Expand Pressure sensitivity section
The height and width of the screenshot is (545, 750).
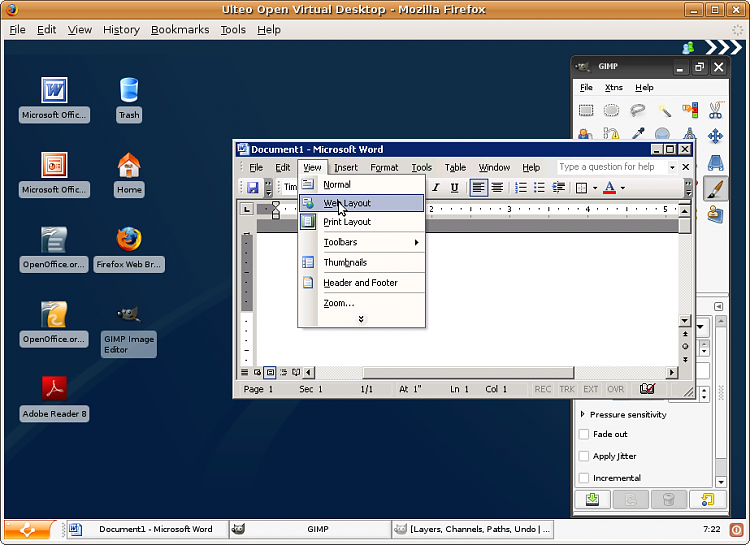pos(582,414)
